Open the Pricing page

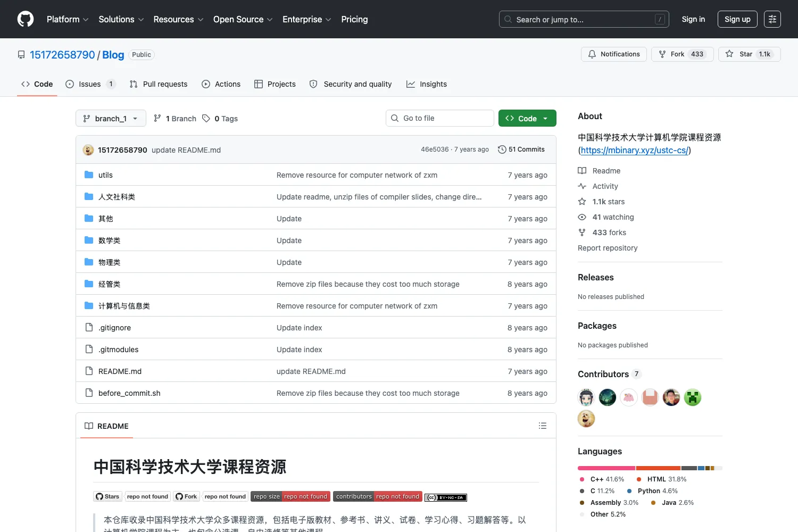[354, 19]
